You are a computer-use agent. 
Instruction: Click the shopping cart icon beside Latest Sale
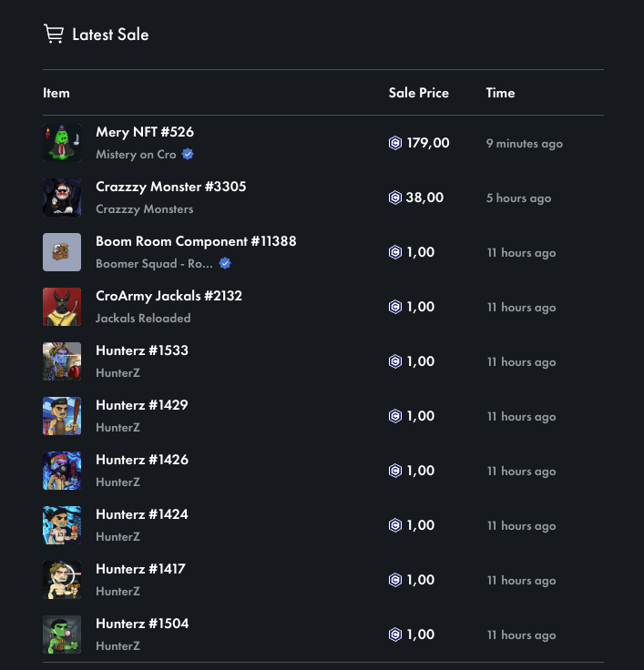[x=54, y=35]
